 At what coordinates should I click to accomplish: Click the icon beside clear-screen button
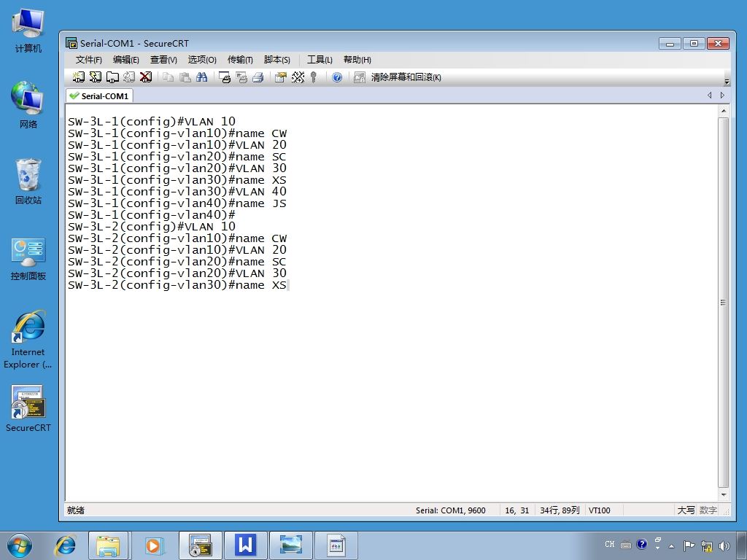point(360,77)
